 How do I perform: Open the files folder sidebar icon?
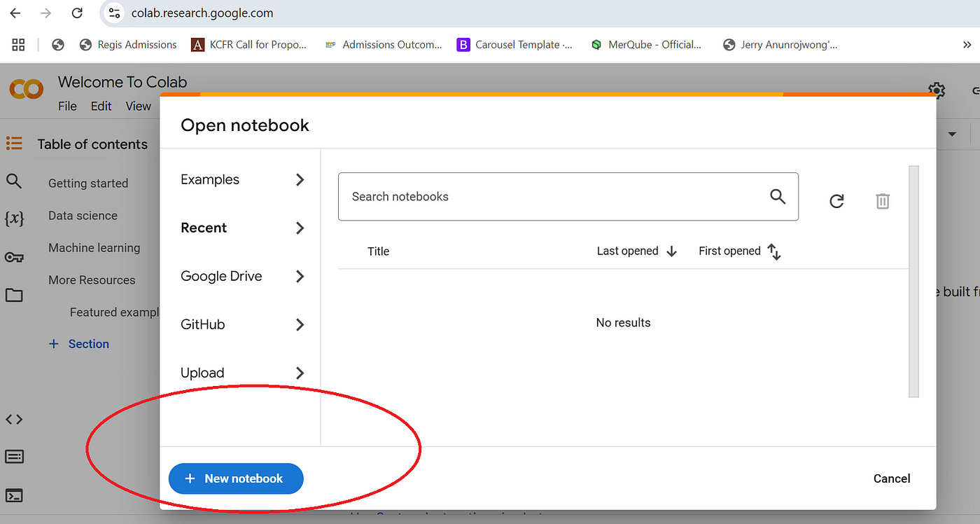coord(14,295)
